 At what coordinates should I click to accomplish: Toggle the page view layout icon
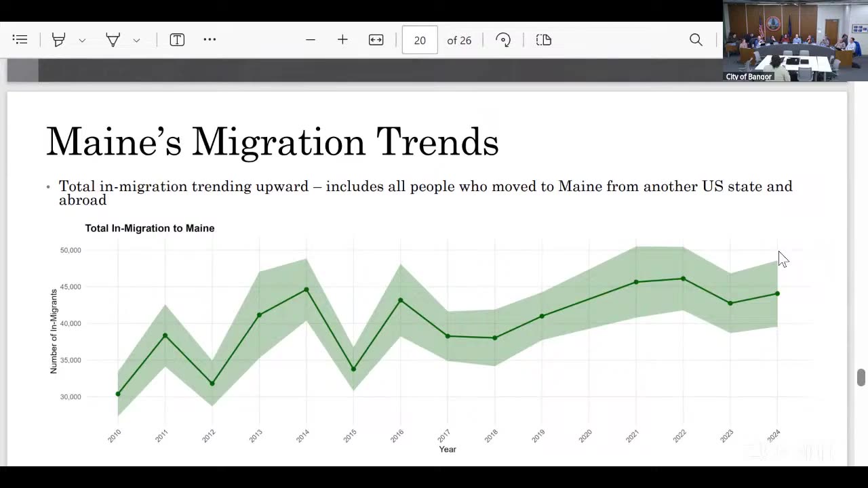coord(544,40)
